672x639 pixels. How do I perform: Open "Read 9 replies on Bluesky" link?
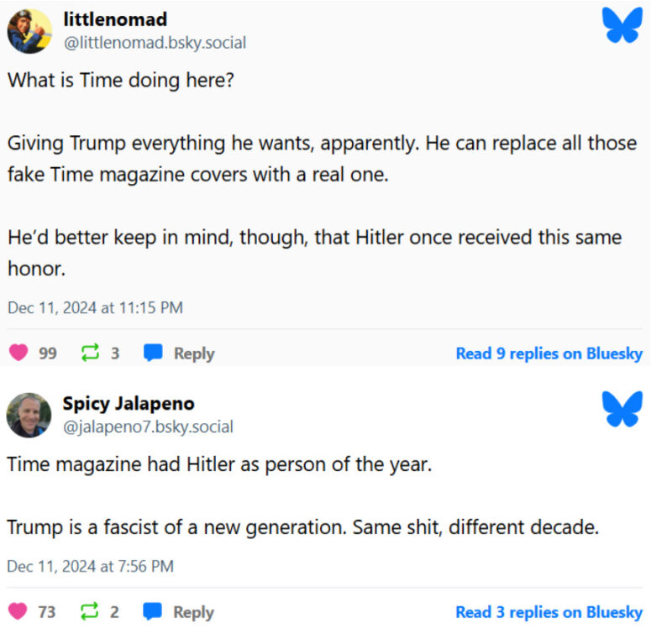click(549, 354)
